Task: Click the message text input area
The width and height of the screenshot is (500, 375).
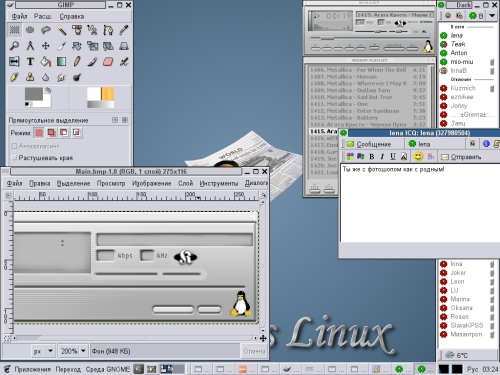Action: [x=420, y=203]
